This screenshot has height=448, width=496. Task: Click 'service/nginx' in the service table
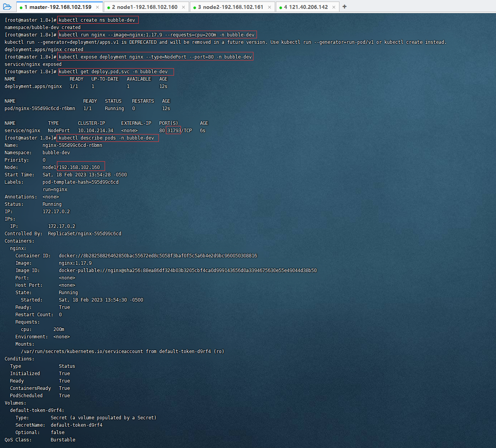pyautogui.click(x=22, y=131)
